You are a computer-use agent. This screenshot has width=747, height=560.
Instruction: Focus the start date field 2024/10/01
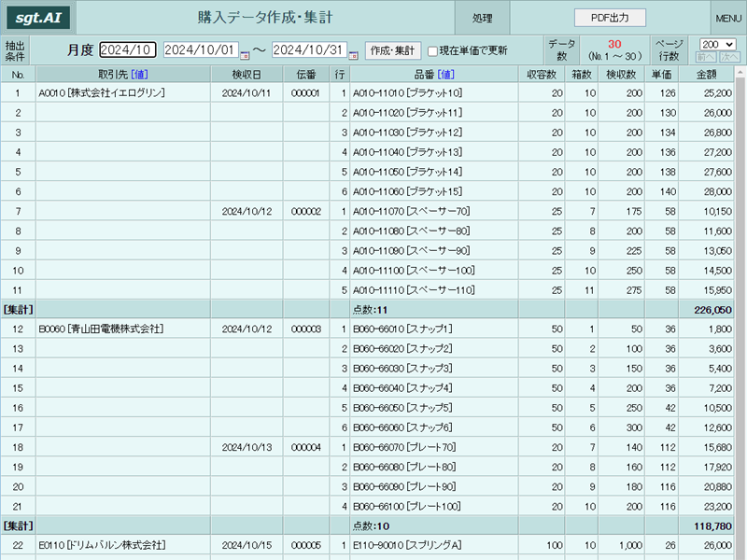201,49
